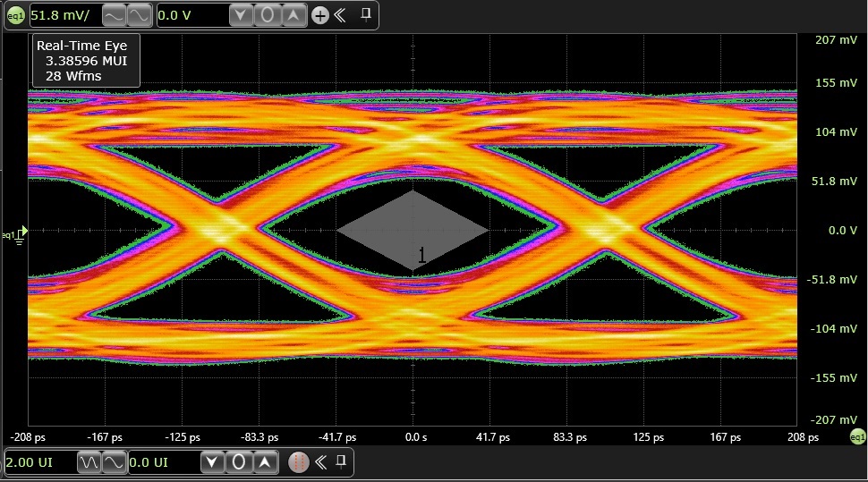Click the 0.0 UI horizontal position field
This screenshot has width=868, height=482.
click(x=161, y=462)
